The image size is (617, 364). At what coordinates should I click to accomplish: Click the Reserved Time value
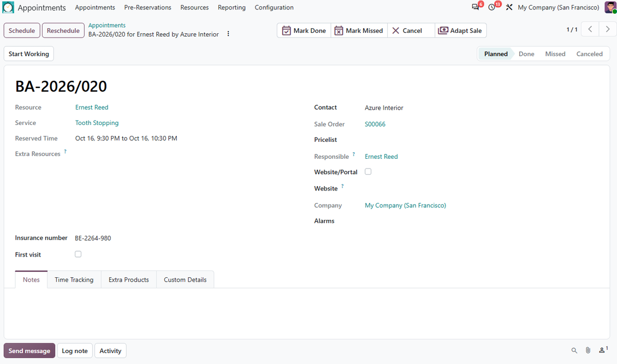tap(126, 139)
